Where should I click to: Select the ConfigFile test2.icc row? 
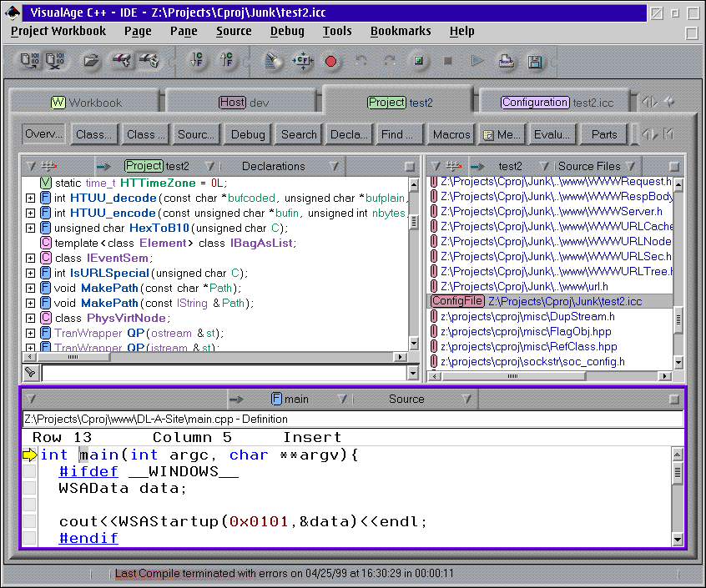click(550, 301)
